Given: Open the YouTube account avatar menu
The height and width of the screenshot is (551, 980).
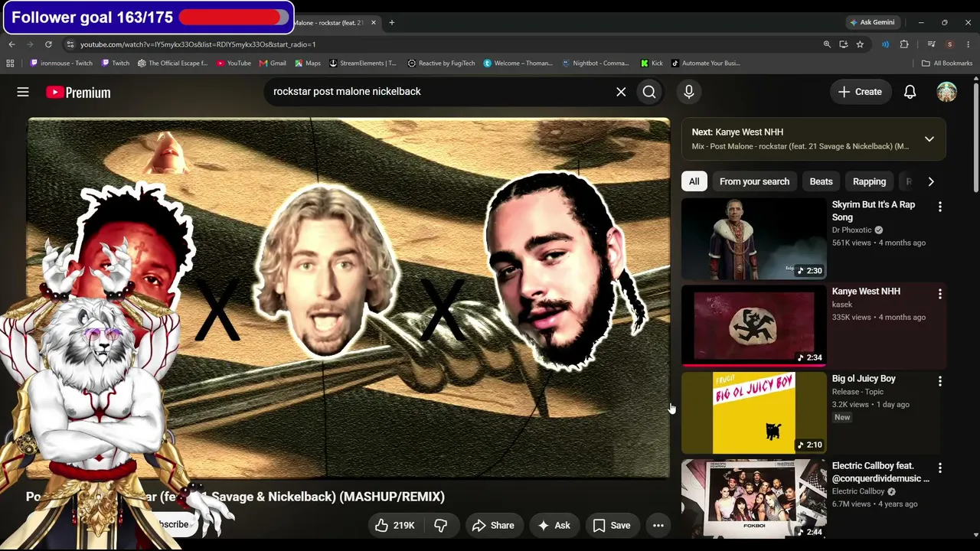Looking at the screenshot, I should (x=947, y=92).
